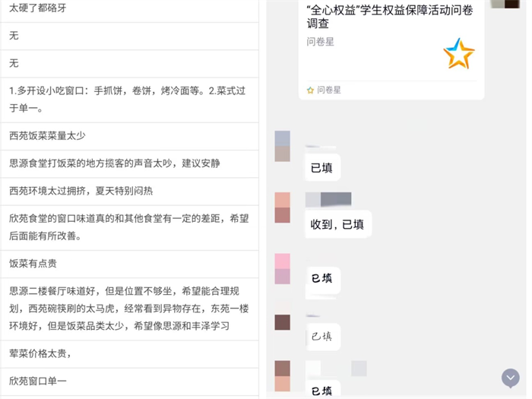
Task: Click the 问卷星 star logo on survey card
Action: coord(458,53)
